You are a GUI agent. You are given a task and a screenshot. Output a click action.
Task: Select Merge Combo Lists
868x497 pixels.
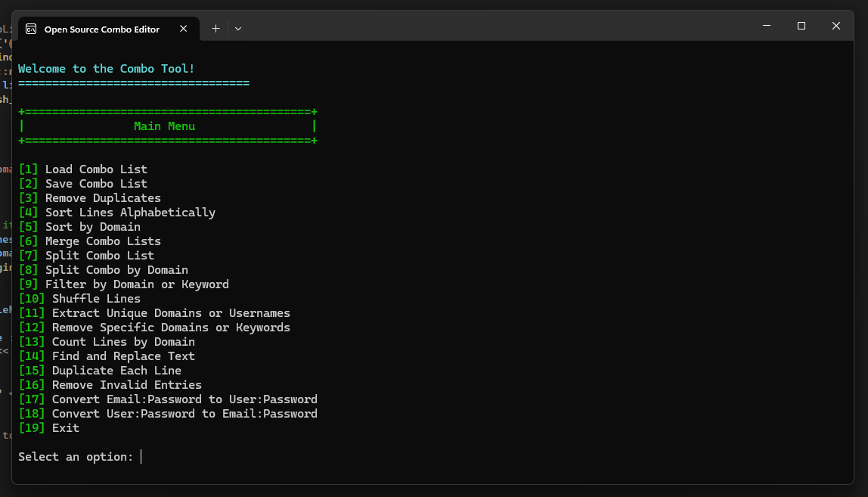point(90,241)
